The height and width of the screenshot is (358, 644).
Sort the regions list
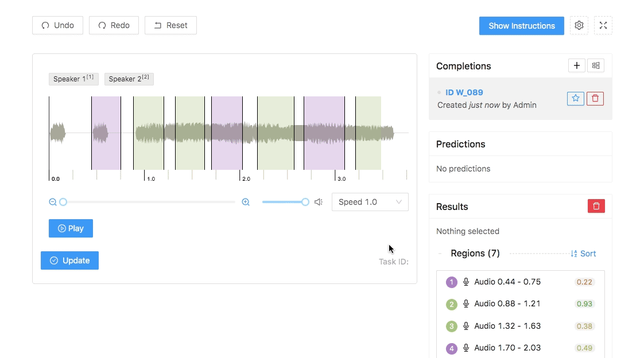coord(583,254)
